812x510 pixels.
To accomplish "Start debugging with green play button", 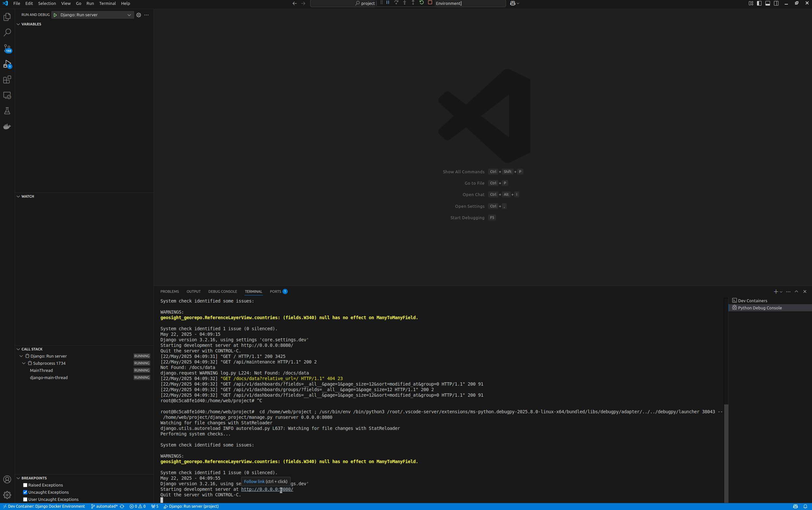I will [55, 15].
